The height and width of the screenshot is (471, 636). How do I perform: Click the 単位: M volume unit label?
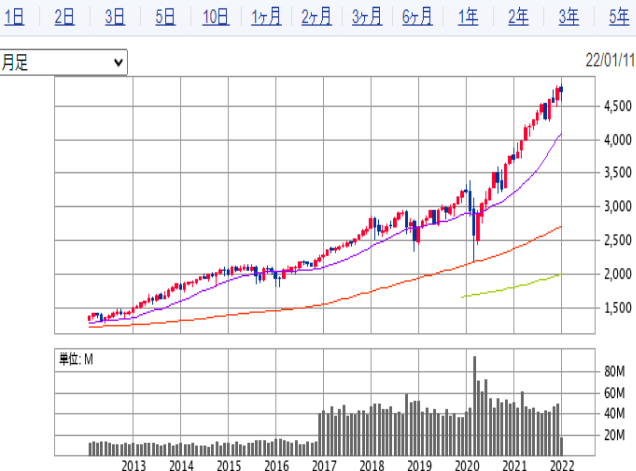(76, 359)
